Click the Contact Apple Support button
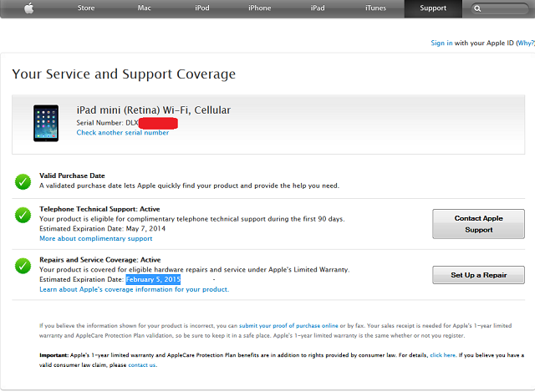The width and height of the screenshot is (535, 392). click(478, 224)
